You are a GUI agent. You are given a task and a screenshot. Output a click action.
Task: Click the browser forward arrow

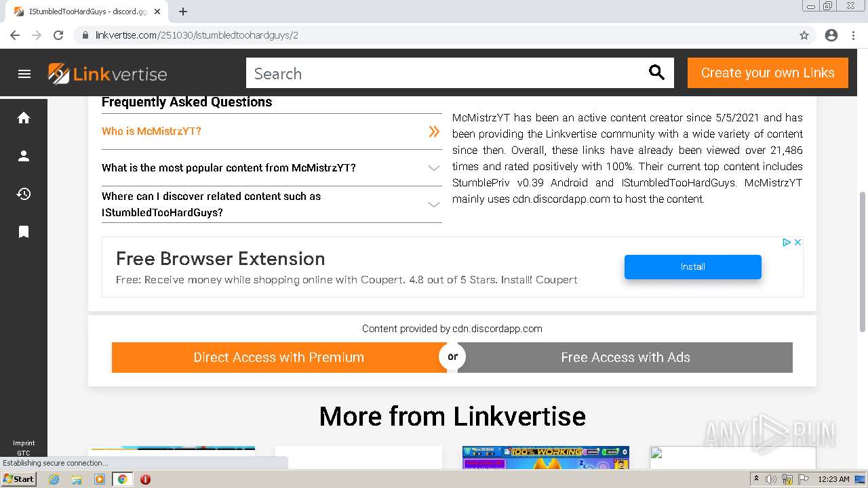coord(37,35)
